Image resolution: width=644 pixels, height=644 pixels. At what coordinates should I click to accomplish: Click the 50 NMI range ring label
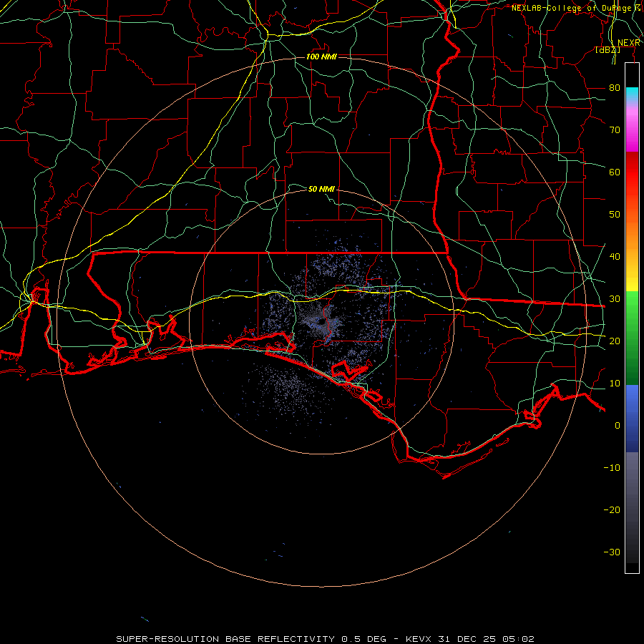[321, 189]
